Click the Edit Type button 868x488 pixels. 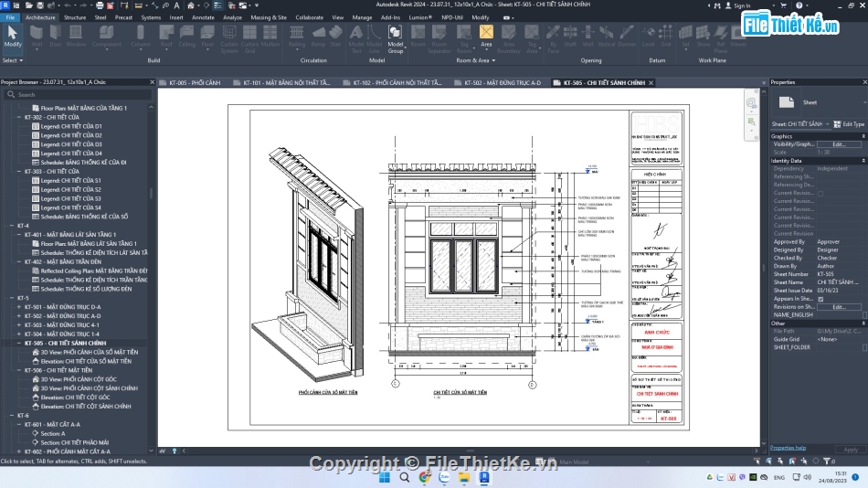pyautogui.click(x=849, y=124)
